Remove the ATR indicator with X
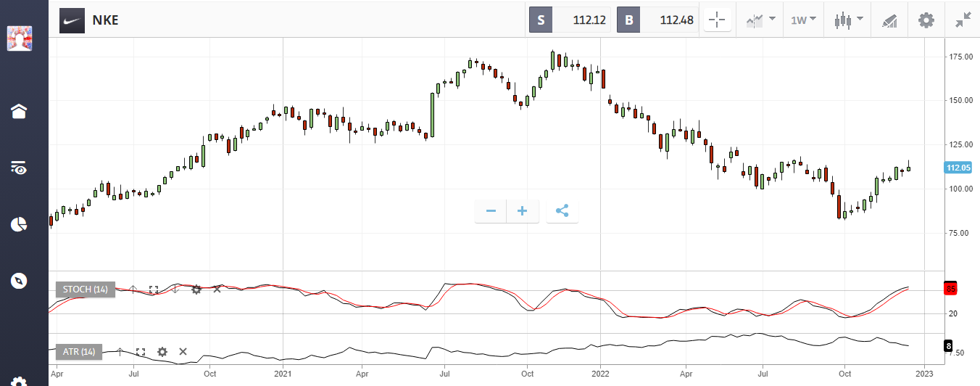The height and width of the screenshot is (386, 980). coord(183,352)
